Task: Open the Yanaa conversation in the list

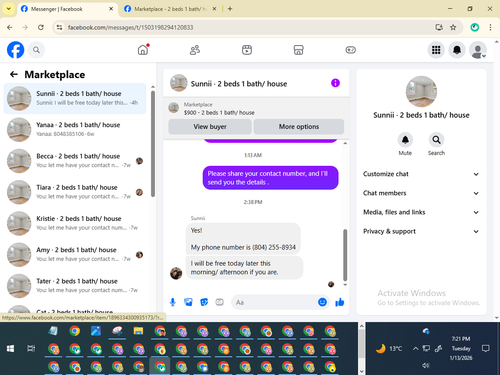Action: point(75,130)
